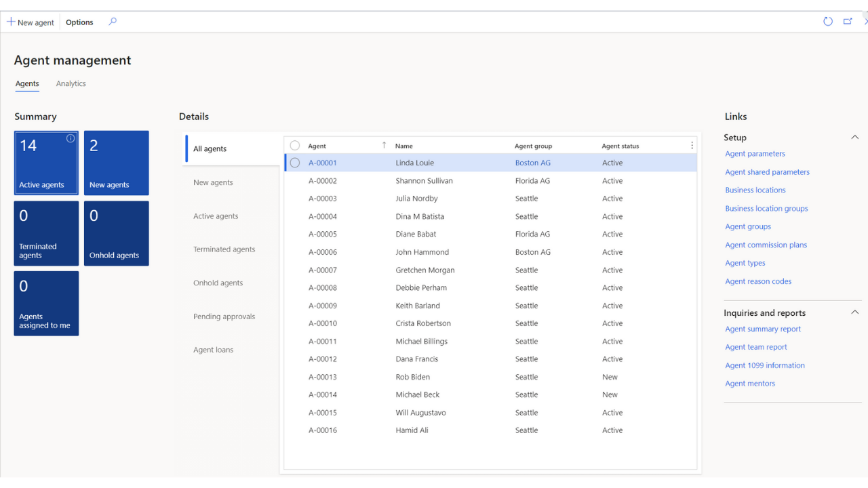Click the open in new window icon
Viewport: 868px width, 488px height.
point(848,22)
